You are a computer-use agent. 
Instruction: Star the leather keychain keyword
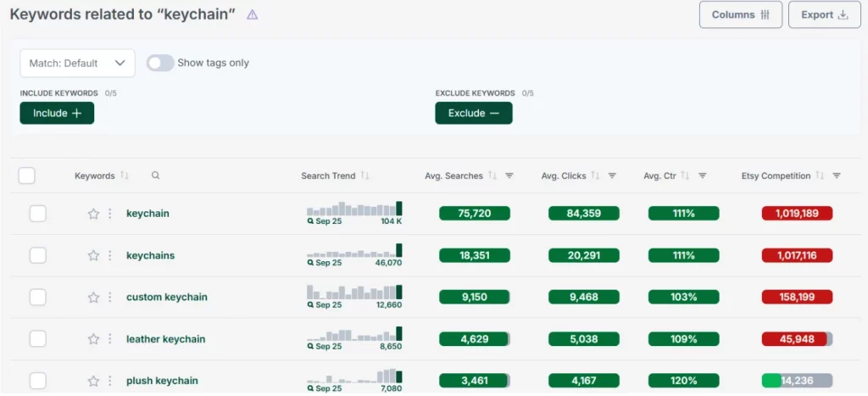[93, 339]
